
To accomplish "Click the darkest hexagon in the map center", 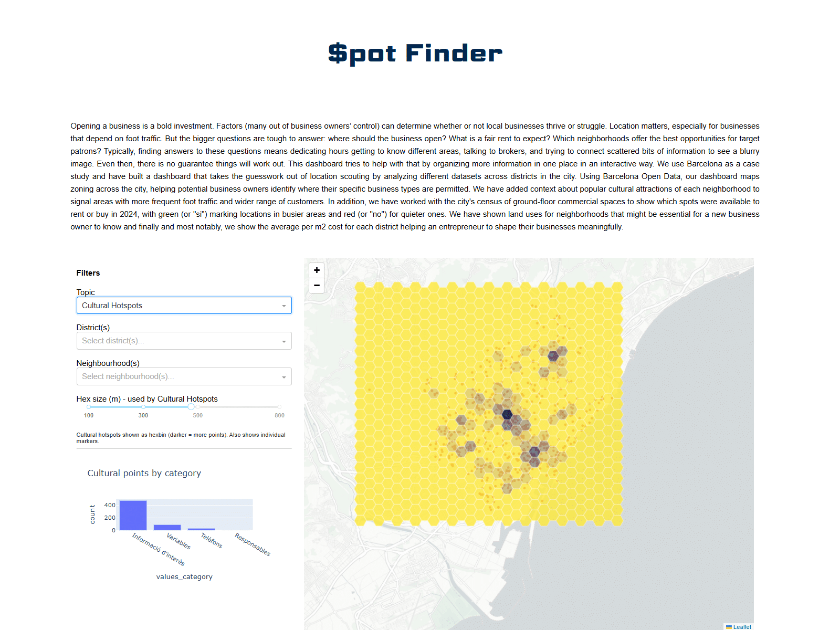I will pos(507,414).
